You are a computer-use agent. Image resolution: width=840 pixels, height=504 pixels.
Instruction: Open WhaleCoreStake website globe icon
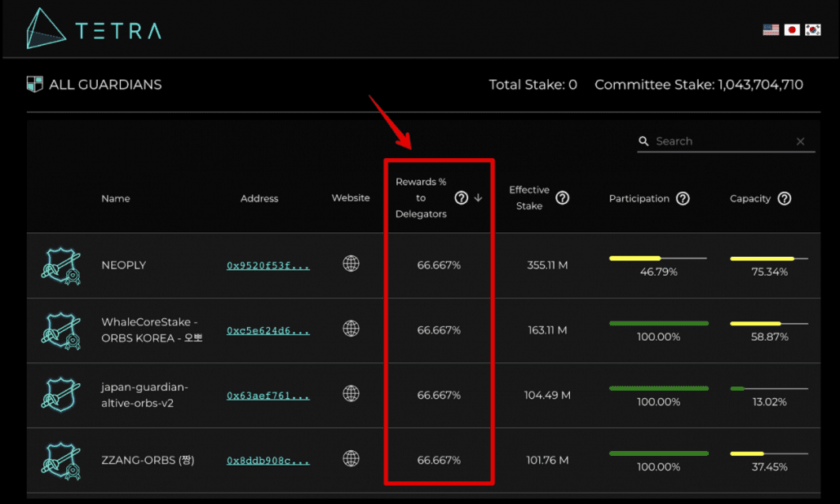tap(351, 329)
